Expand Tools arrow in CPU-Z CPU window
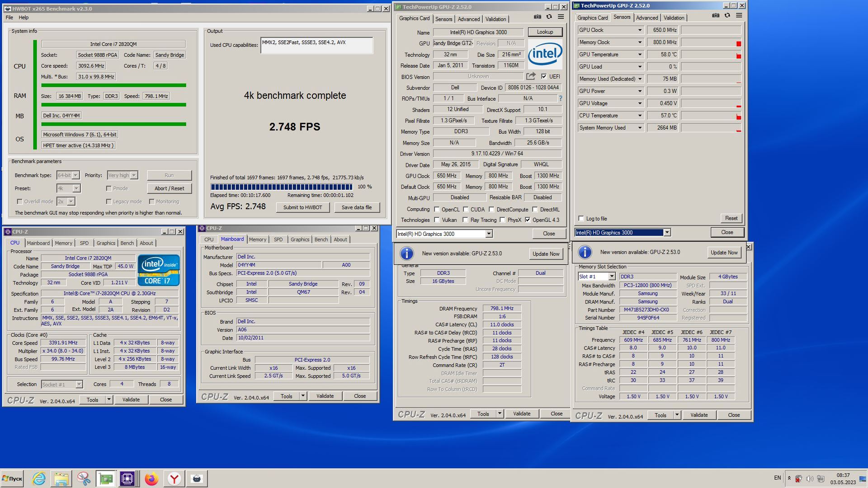 108,400
